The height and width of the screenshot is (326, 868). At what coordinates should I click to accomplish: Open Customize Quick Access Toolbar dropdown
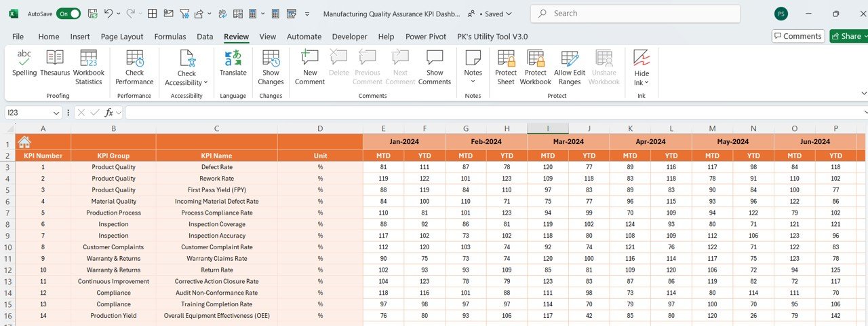point(307,14)
